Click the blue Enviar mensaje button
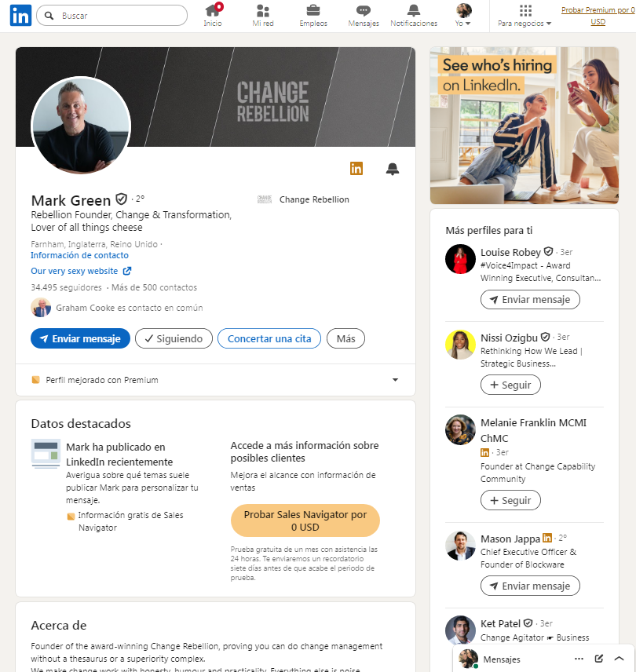Viewport: 636px width, 672px height. (81, 338)
